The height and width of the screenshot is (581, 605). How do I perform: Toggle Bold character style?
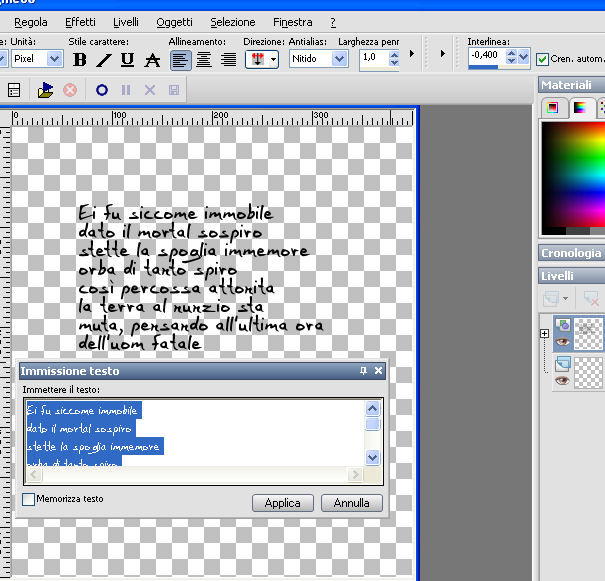80,59
